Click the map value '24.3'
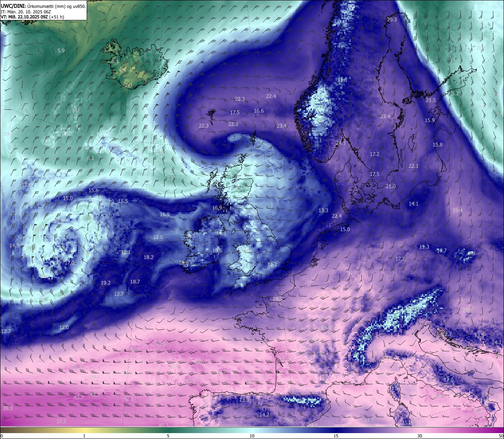Viewport: 504px width, 439px height. pos(341,143)
